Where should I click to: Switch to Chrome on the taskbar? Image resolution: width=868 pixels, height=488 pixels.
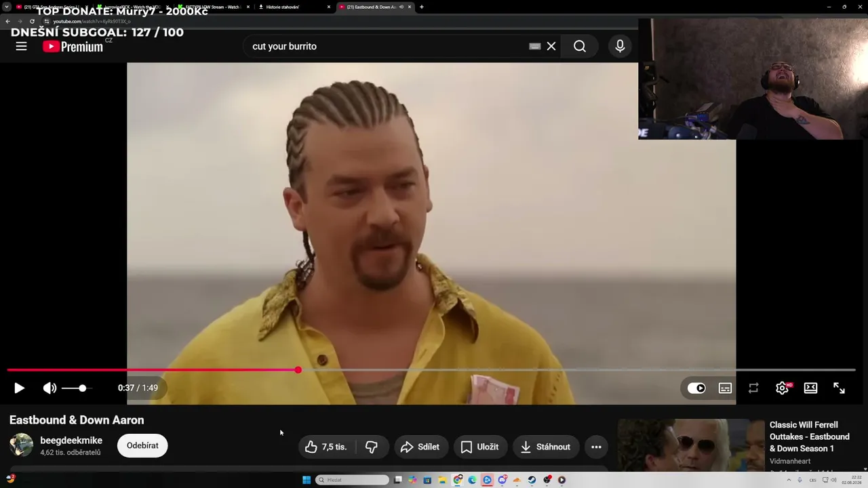(458, 480)
